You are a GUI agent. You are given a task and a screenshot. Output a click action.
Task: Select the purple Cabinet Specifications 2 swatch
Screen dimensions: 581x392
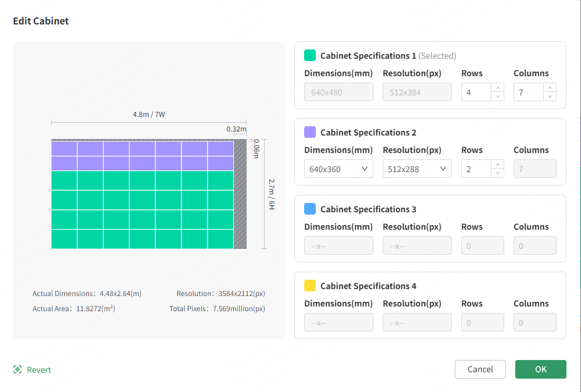tap(310, 133)
